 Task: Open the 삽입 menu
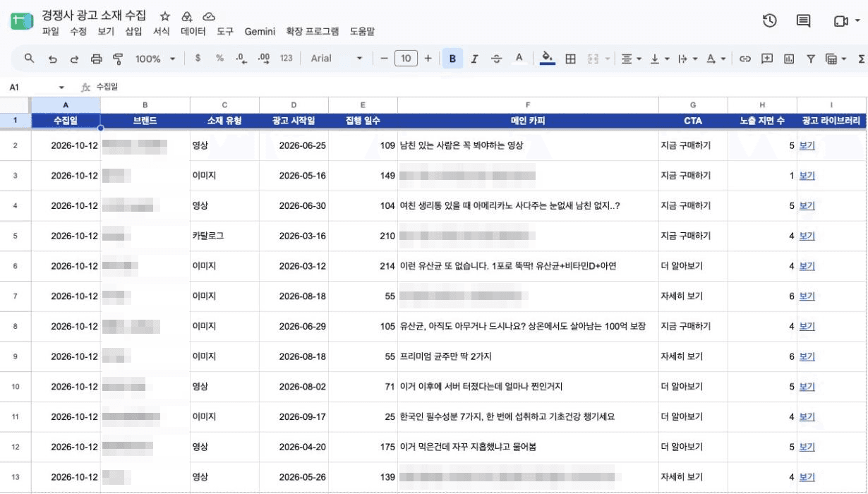coord(133,32)
